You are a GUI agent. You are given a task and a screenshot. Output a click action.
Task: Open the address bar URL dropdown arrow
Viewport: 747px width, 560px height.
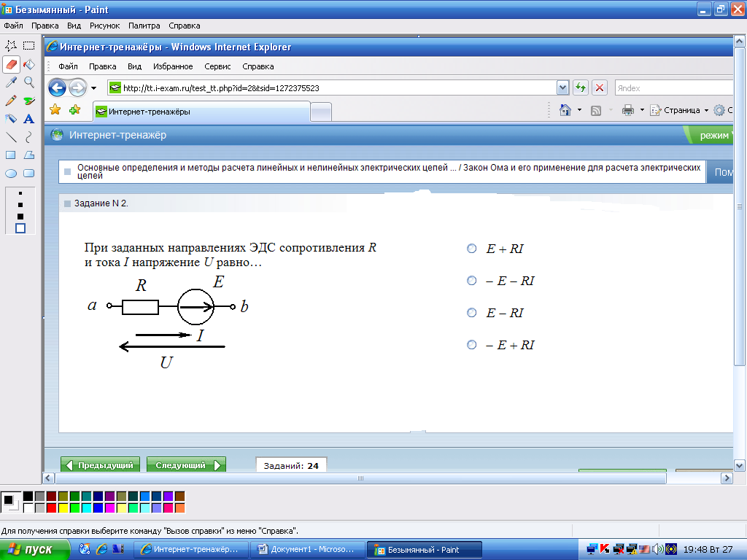tap(562, 87)
